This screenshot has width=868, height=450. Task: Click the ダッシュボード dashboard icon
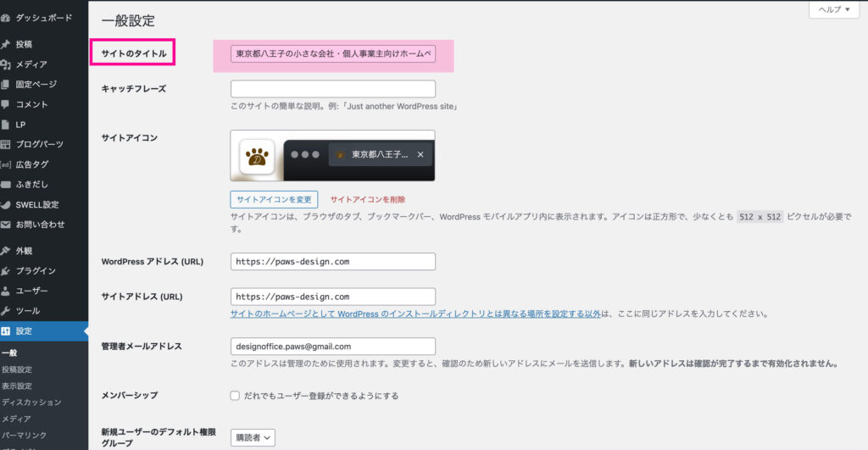[6, 18]
